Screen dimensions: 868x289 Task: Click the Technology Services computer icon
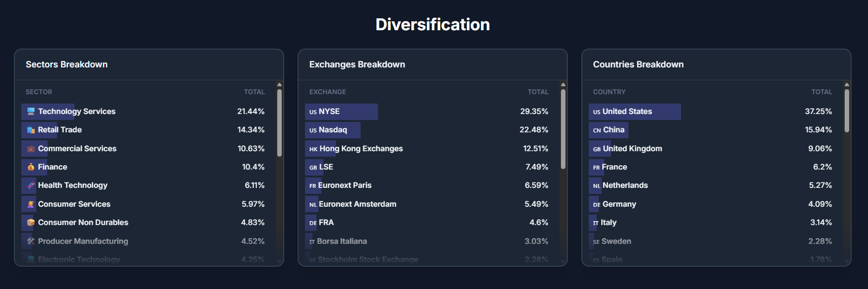[x=31, y=112]
